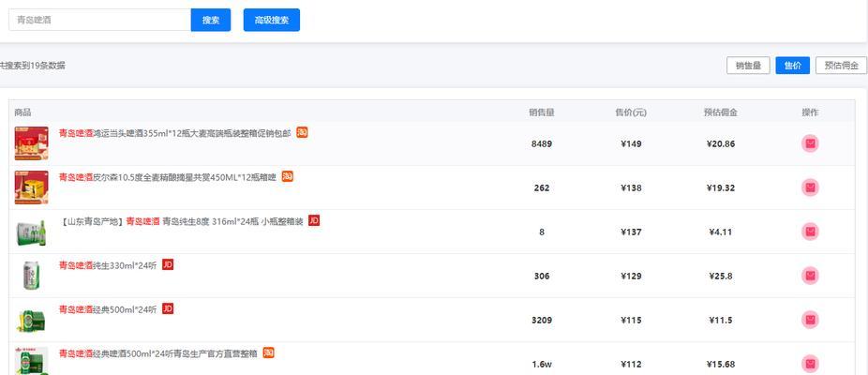The image size is (868, 375).
Task: Click price ¥112
Action: tap(631, 365)
